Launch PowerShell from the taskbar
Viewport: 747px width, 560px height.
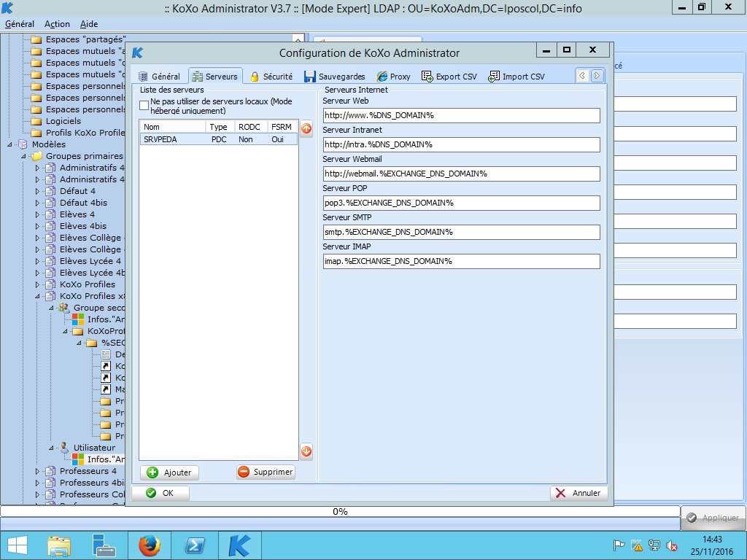click(x=194, y=545)
